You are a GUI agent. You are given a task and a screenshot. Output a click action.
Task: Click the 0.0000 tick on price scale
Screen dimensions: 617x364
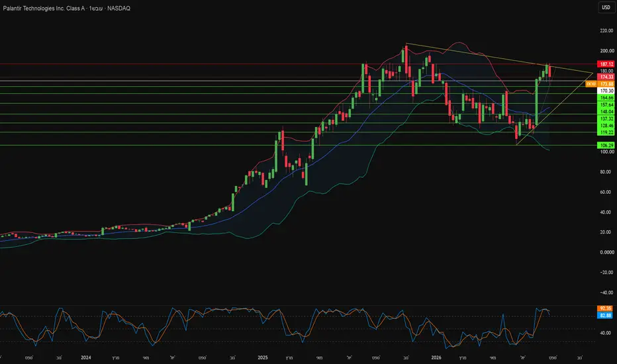pyautogui.click(x=606, y=252)
